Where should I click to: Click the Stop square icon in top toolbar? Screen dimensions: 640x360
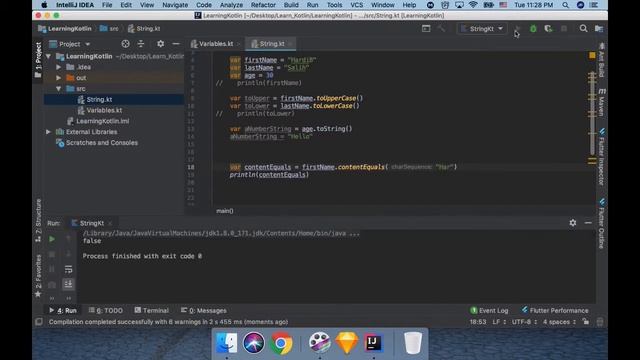pyautogui.click(x=564, y=29)
